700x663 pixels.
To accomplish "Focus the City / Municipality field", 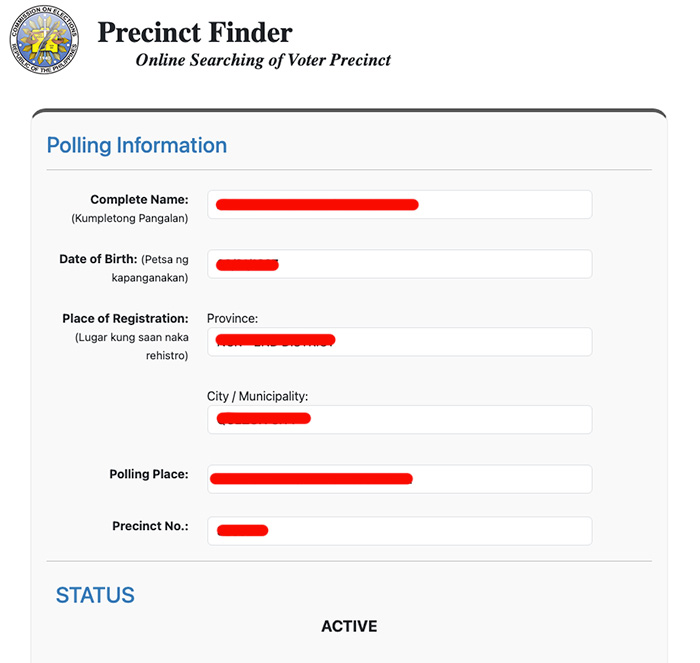I will [399, 419].
